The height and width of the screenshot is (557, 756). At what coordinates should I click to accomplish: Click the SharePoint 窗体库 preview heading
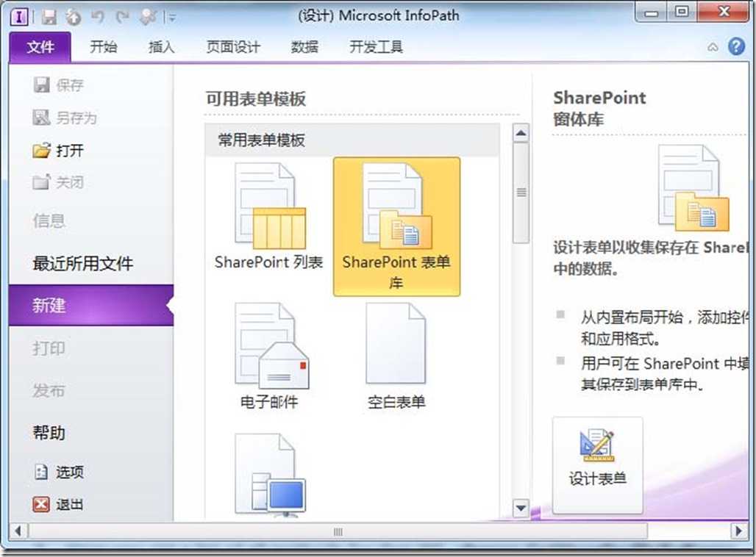point(599,108)
